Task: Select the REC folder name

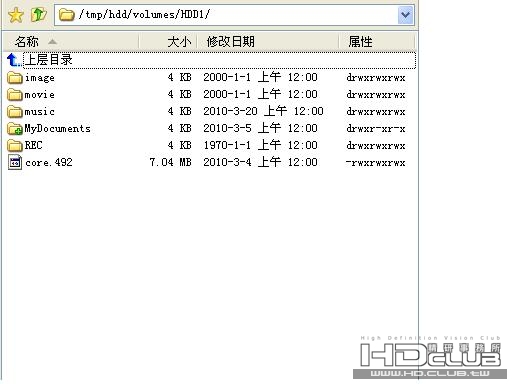Action: coord(33,145)
